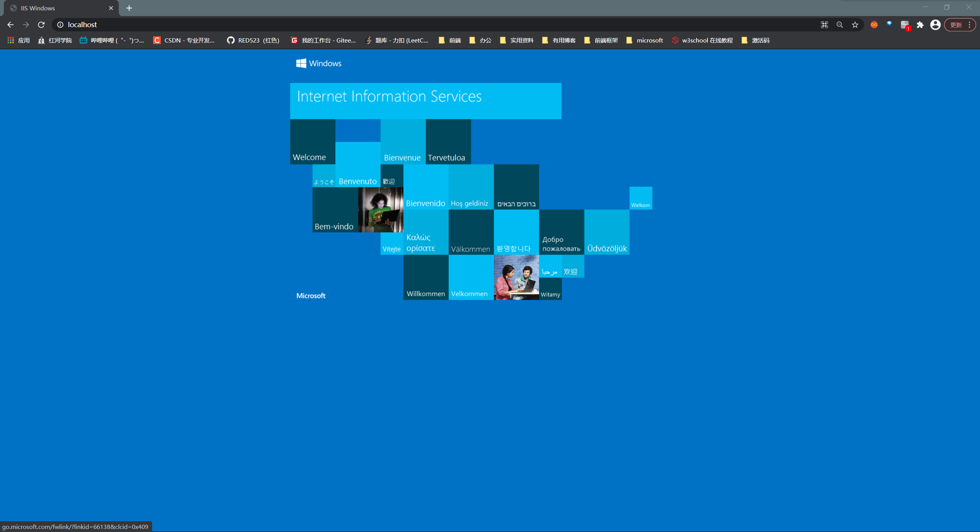Bookmark this page with star icon
Image resolution: width=980 pixels, height=532 pixels.
point(855,24)
